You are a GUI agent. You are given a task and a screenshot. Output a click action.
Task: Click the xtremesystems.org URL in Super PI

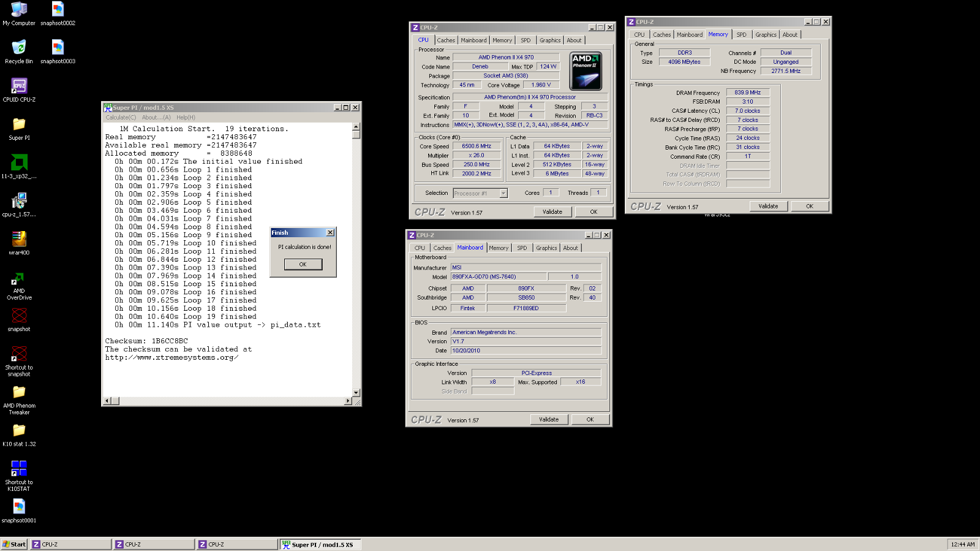tap(171, 358)
